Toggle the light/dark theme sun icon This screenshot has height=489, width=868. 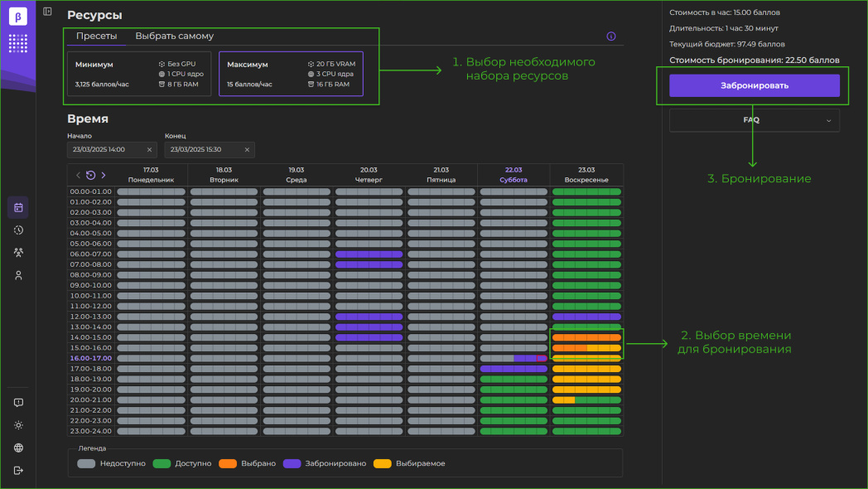point(18,425)
